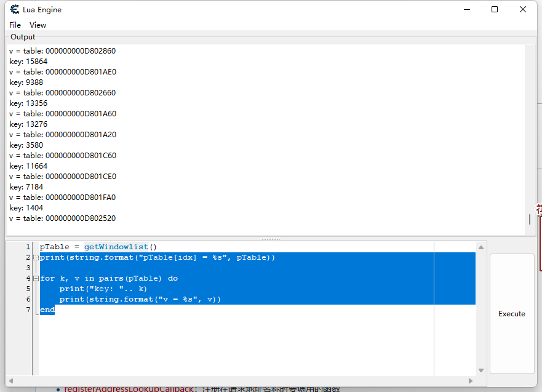Image resolution: width=542 pixels, height=392 pixels.
Task: Click 'Lua Engine' title text
Action: click(x=42, y=10)
